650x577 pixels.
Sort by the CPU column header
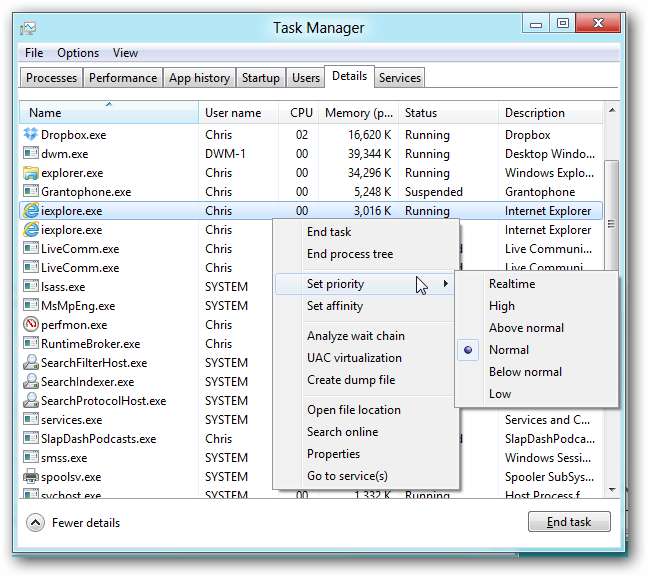point(298,113)
